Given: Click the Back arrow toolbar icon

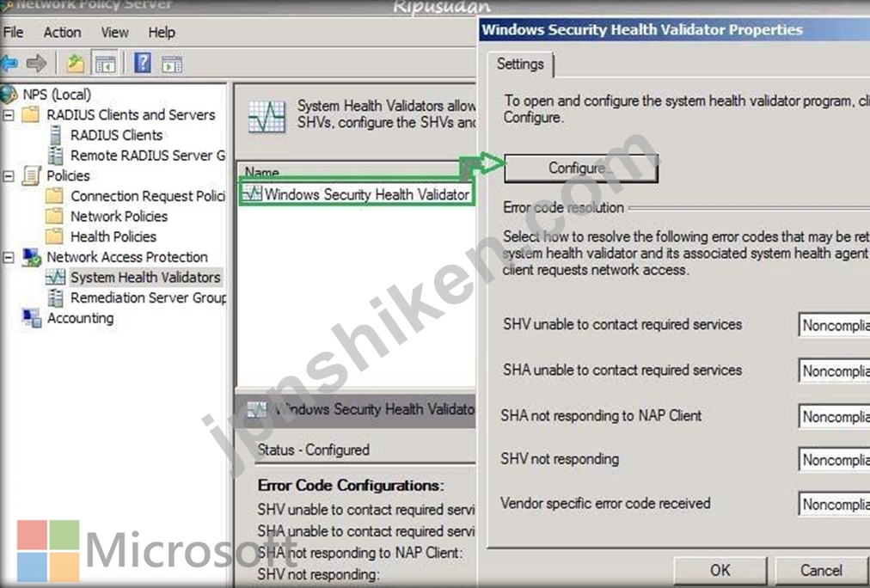Looking at the screenshot, I should pyautogui.click(x=9, y=64).
